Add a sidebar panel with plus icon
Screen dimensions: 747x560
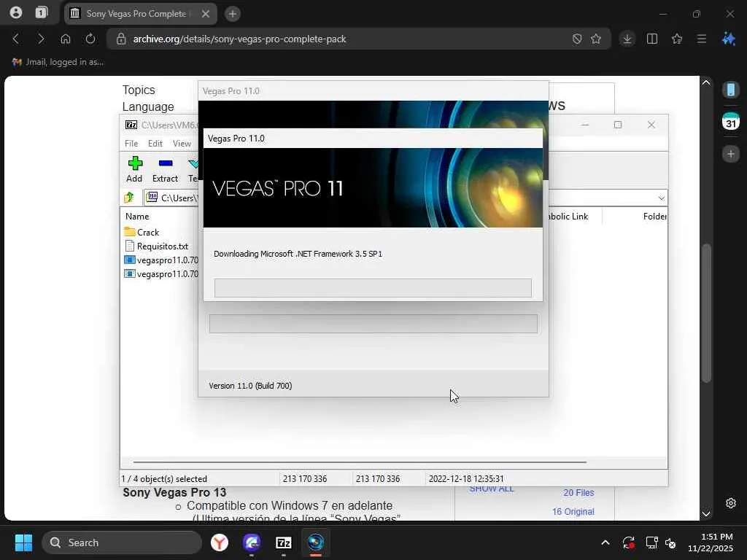731,154
